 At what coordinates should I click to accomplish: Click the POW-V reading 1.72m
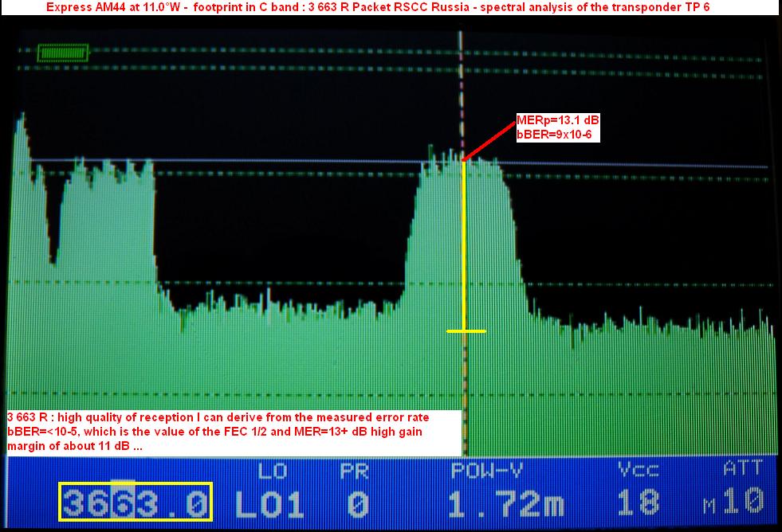tap(505, 503)
